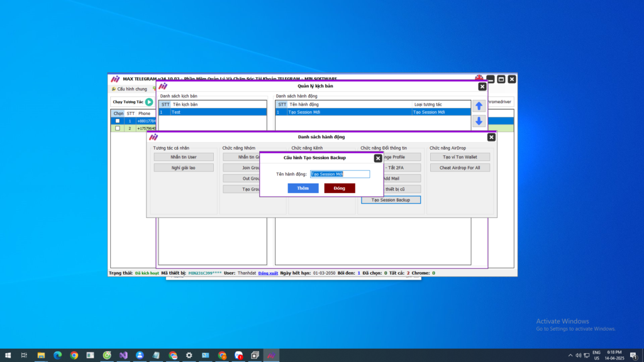Open the Cấu hình chung menu
Viewport: 644px width, 362px height.
tap(129, 89)
